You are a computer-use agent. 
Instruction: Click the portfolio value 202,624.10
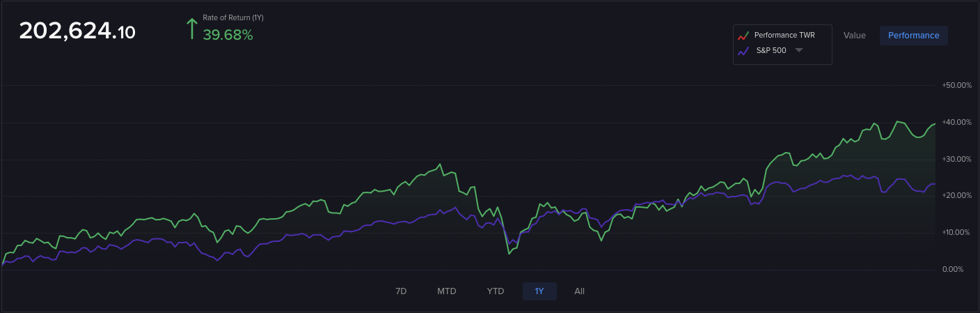tap(77, 31)
